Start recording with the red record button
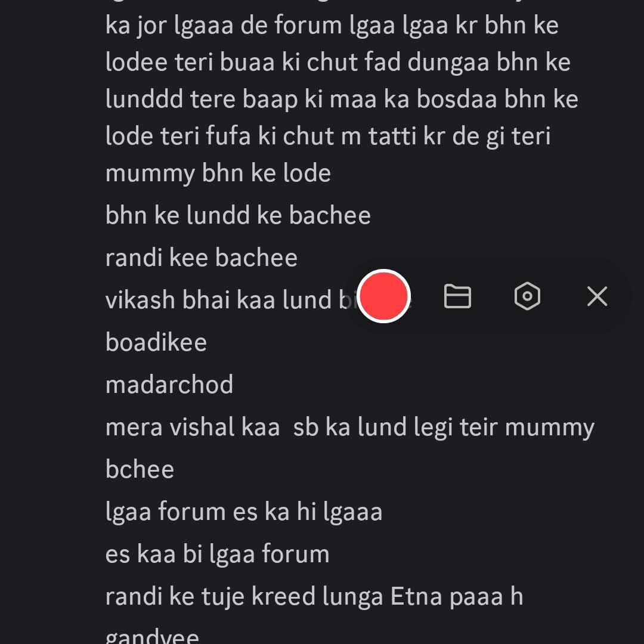Image resolution: width=644 pixels, height=644 pixels. point(385,296)
